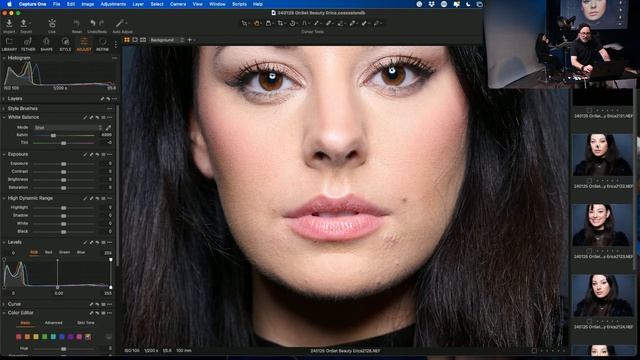Open the Apple menu

click(9, 4)
